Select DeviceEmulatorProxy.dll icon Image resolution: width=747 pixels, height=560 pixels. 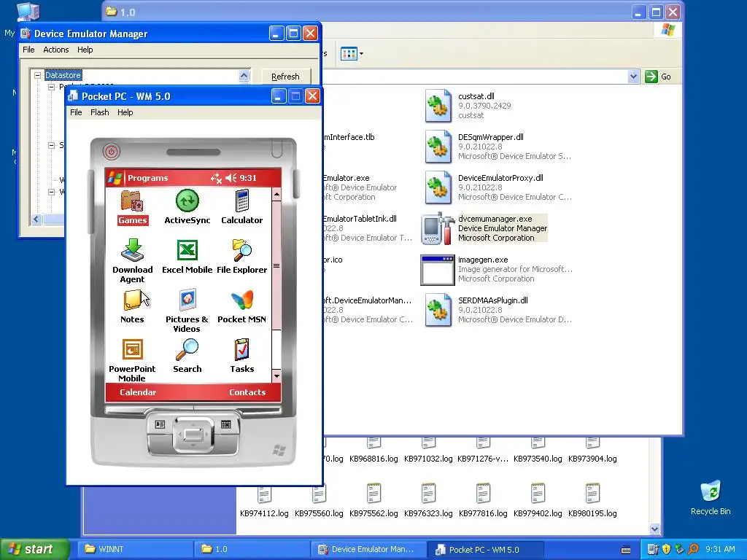coord(438,187)
